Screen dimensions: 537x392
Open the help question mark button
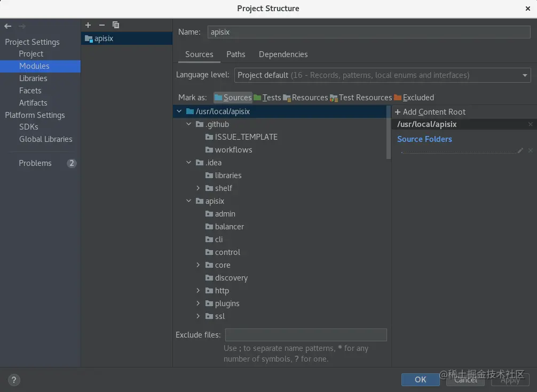tap(14, 380)
